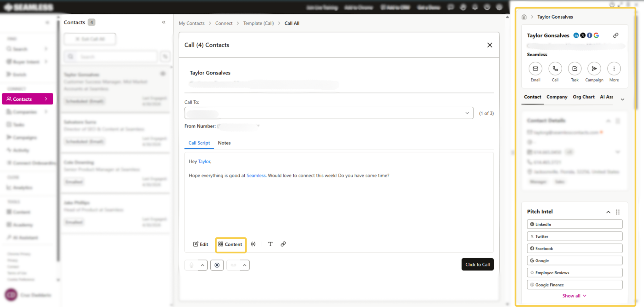
Task: Select the Company tab
Action: tap(557, 97)
